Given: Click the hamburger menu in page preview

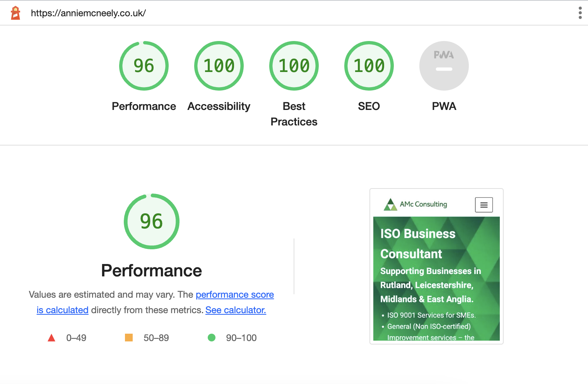Looking at the screenshot, I should point(484,205).
